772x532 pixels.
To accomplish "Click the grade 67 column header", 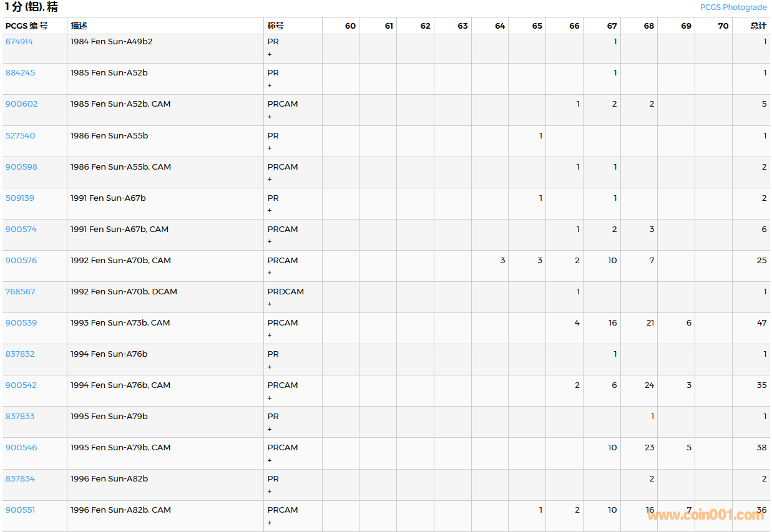I will (612, 26).
